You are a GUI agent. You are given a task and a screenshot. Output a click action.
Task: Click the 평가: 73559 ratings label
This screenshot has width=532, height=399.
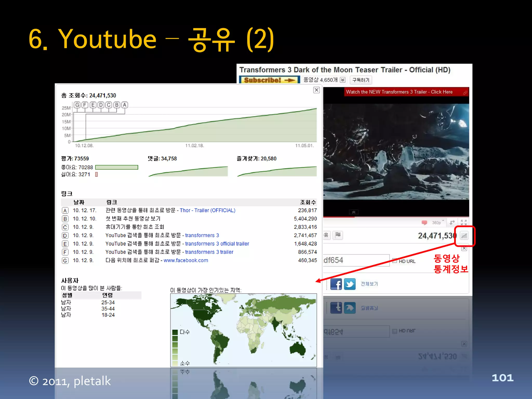75,159
